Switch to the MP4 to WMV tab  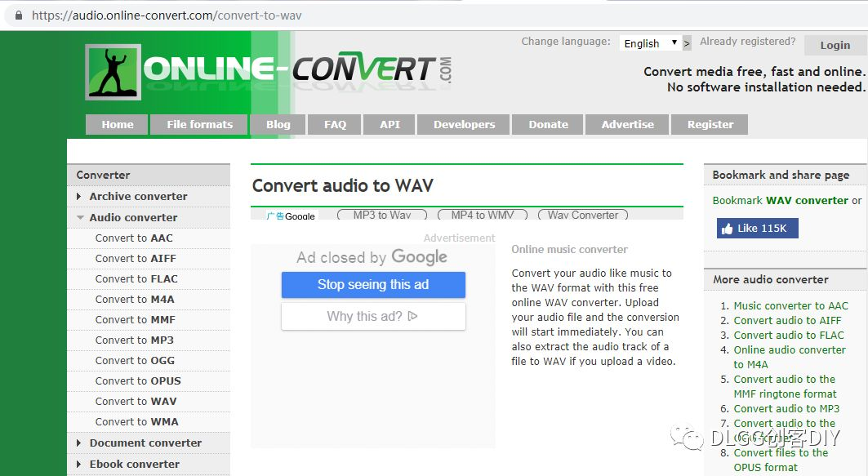pyautogui.click(x=482, y=215)
